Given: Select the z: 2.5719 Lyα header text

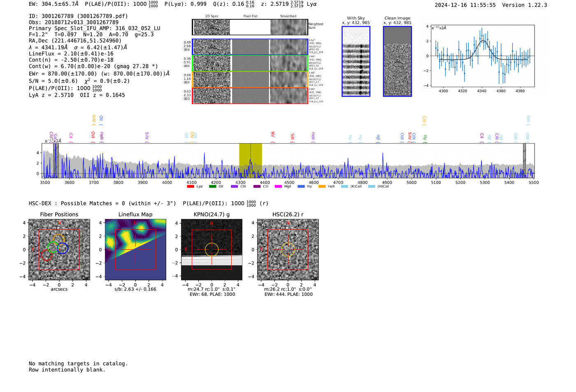Looking at the screenshot, I should (289, 4).
